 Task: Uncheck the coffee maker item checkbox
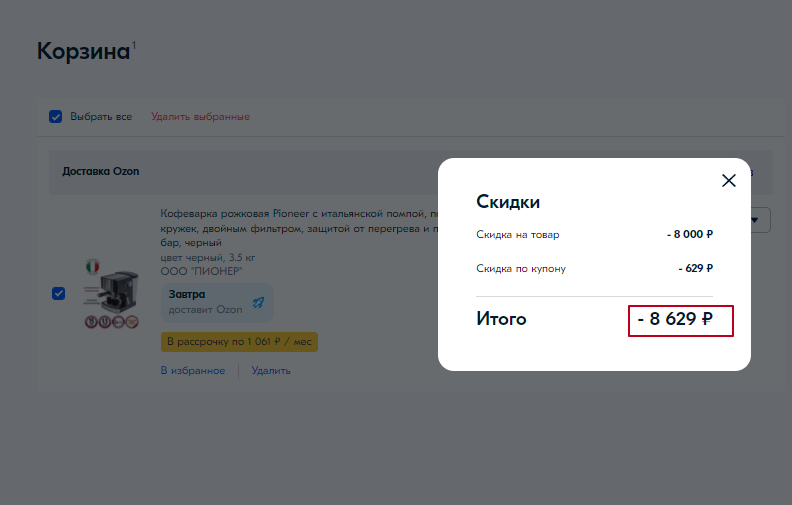pyautogui.click(x=58, y=293)
